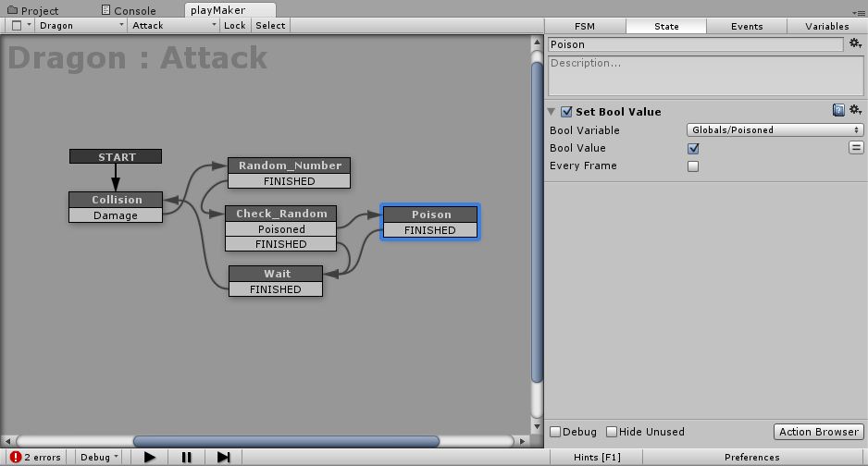868x466 pixels.
Task: Switch to the Events tab
Action: pos(747,26)
